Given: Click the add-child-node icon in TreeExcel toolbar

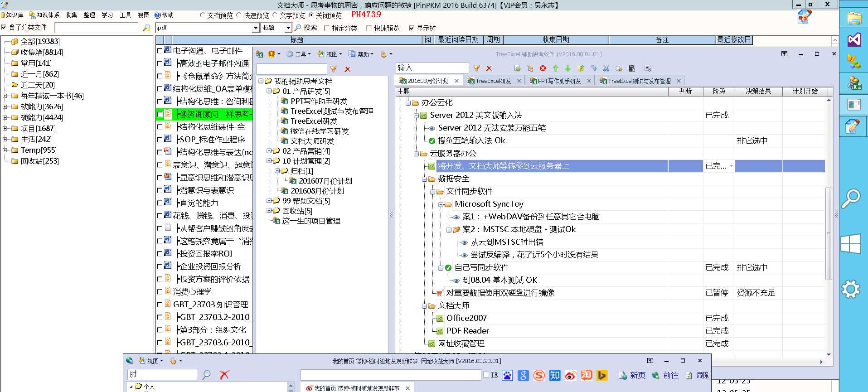Looking at the screenshot, I should pyautogui.click(x=530, y=68).
